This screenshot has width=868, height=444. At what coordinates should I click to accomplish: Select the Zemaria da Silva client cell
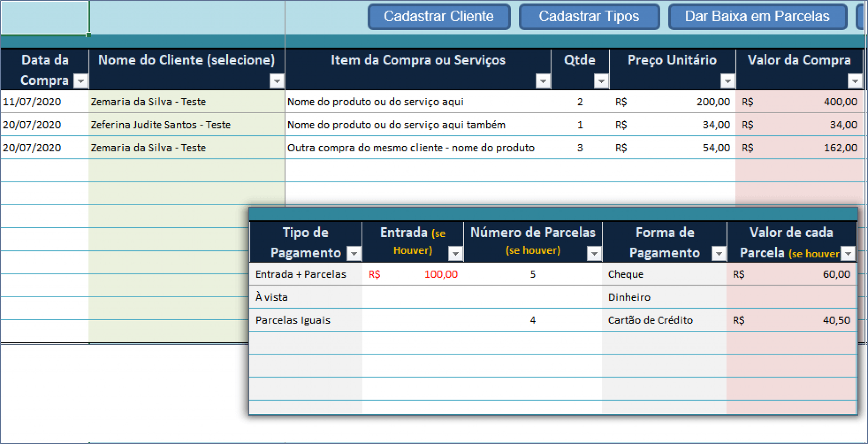tap(147, 102)
